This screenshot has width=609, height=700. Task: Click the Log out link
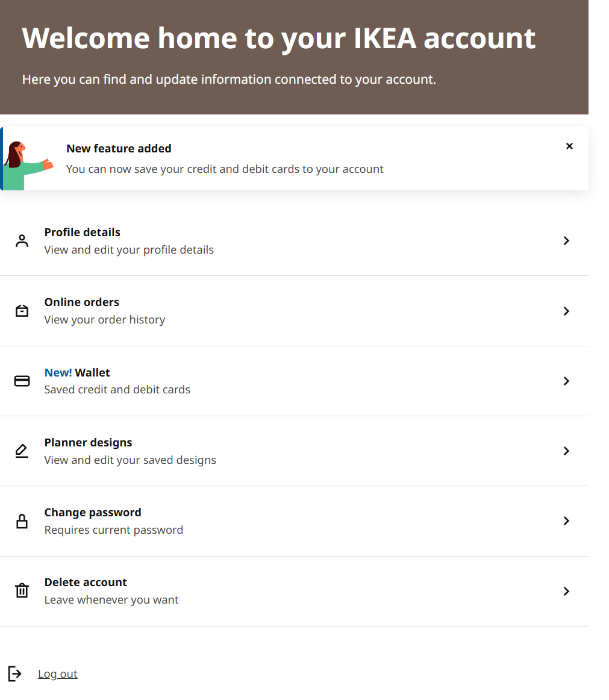(x=58, y=673)
